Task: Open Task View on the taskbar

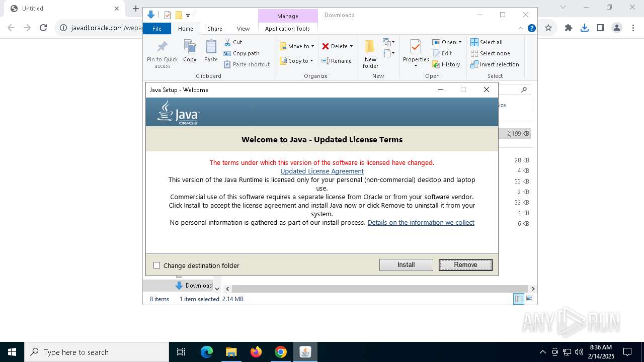Action: pyautogui.click(x=181, y=352)
